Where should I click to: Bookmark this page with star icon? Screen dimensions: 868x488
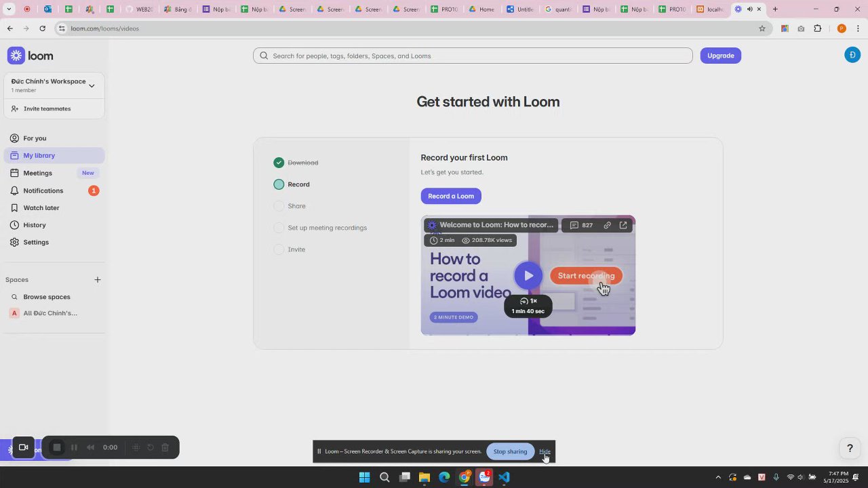(x=762, y=28)
